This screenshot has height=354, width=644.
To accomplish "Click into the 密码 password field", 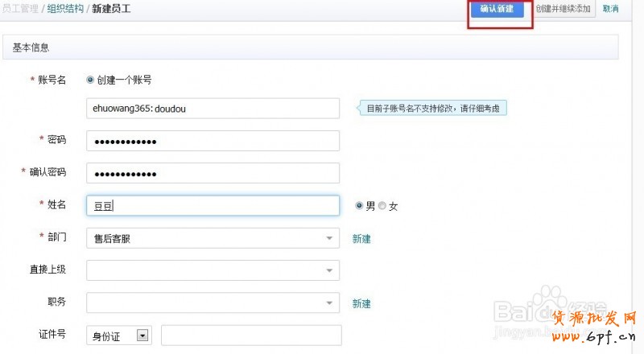I will pos(213,141).
